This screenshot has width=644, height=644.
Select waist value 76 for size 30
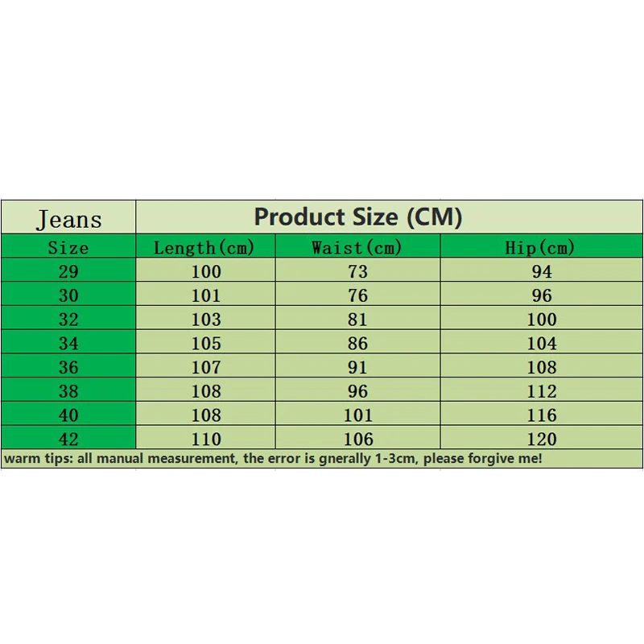(357, 295)
